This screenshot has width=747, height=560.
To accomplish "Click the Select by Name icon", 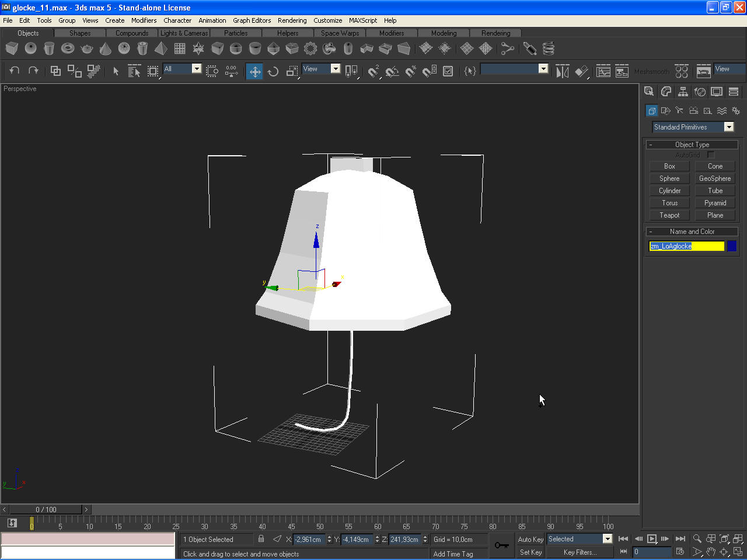I will (134, 72).
